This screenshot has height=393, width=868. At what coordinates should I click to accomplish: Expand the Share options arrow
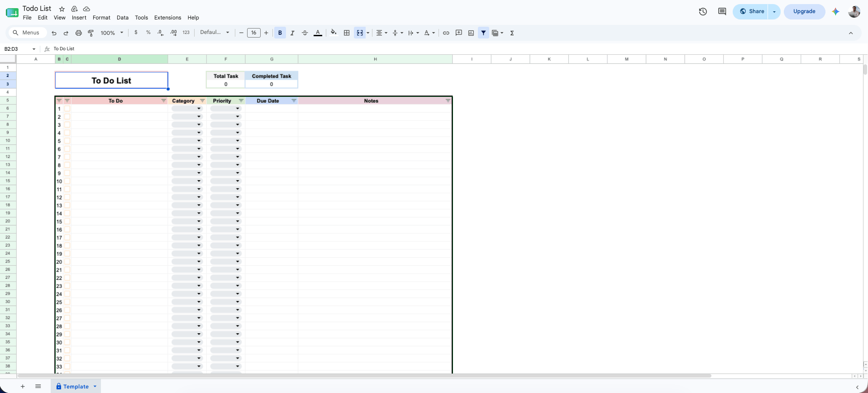pos(774,12)
